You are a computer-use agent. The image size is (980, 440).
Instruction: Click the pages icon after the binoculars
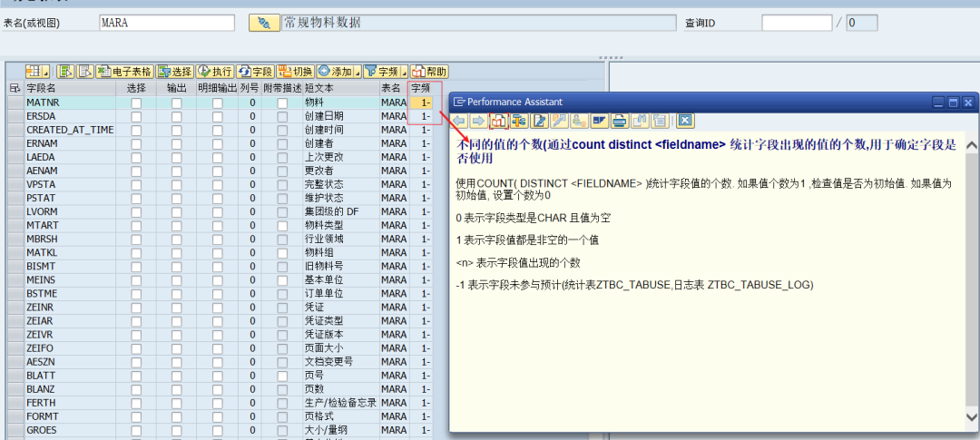point(659,120)
